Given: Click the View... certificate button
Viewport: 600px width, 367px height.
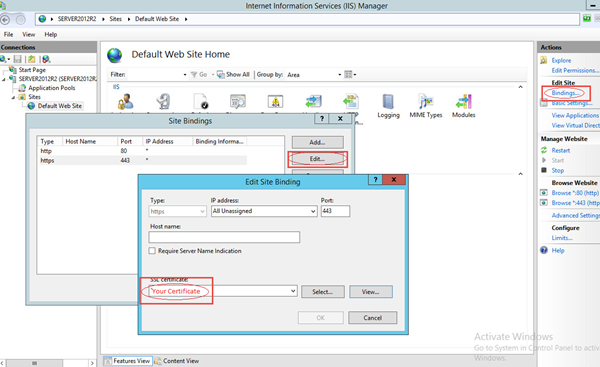Looking at the screenshot, I should click(x=370, y=292).
